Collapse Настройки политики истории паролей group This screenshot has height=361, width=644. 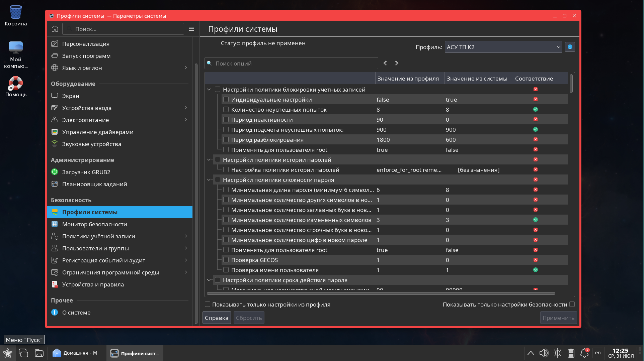click(x=209, y=160)
